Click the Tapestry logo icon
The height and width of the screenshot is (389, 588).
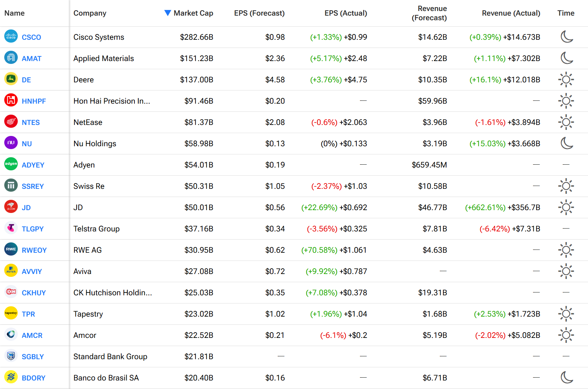pos(11,313)
